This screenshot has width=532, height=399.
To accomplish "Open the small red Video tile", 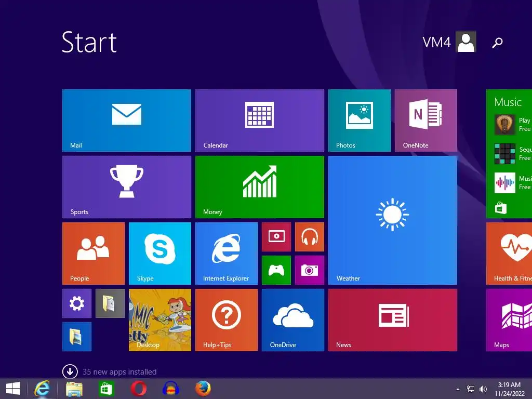I will [x=276, y=237].
